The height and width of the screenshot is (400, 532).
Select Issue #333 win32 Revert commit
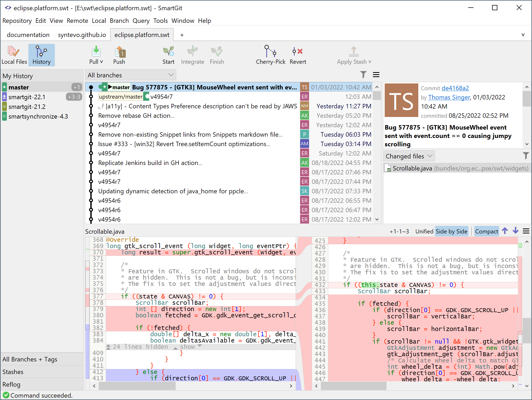click(x=228, y=144)
